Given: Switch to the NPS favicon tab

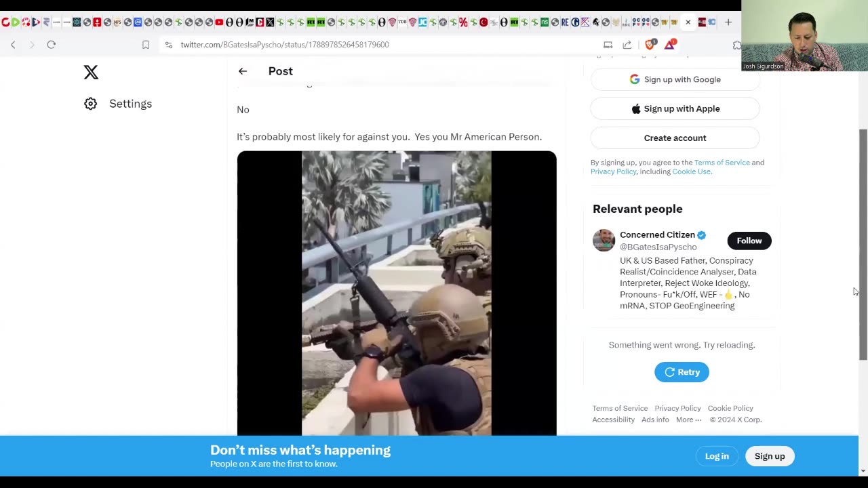Looking at the screenshot, I should tap(117, 22).
